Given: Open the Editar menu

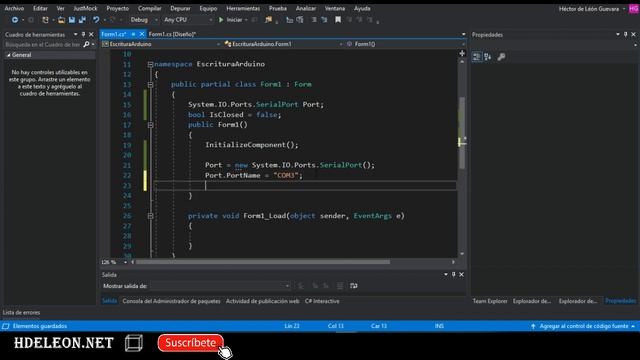Looking at the screenshot, I should pos(40,8).
